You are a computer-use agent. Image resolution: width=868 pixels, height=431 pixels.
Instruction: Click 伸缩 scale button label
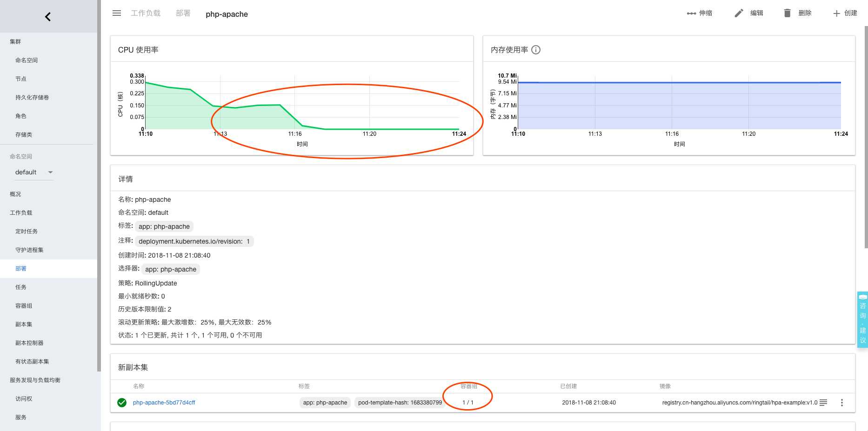(x=706, y=13)
